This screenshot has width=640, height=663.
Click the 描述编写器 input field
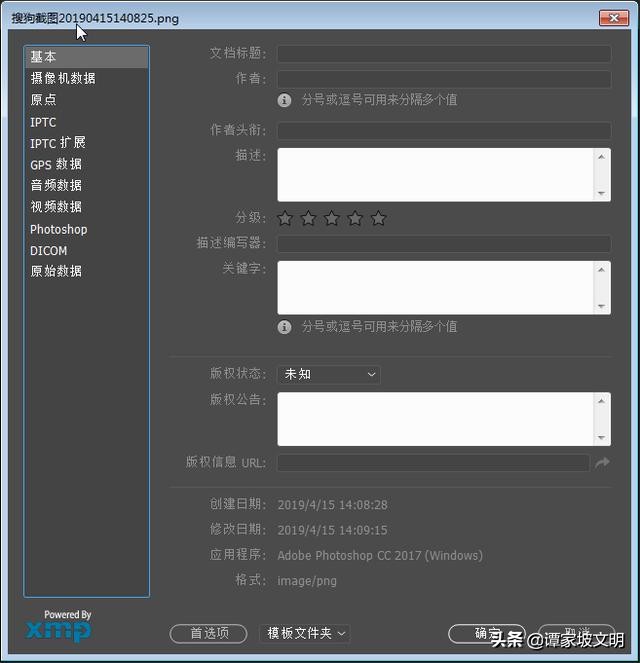[444, 244]
